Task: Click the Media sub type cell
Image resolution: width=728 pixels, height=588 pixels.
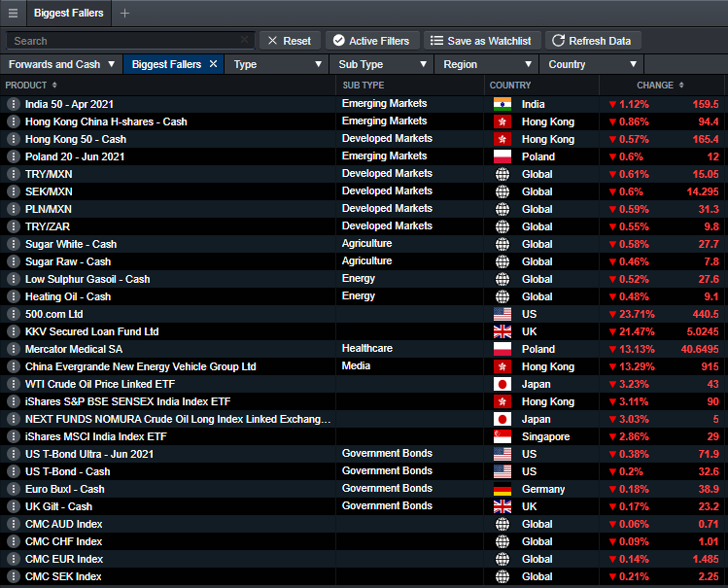Action: 356,365
